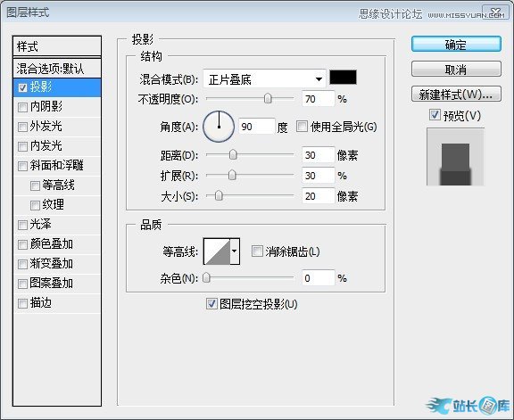Image resolution: width=514 pixels, height=420 pixels.
Task: Select the 描边 row label
Action: [x=41, y=302]
